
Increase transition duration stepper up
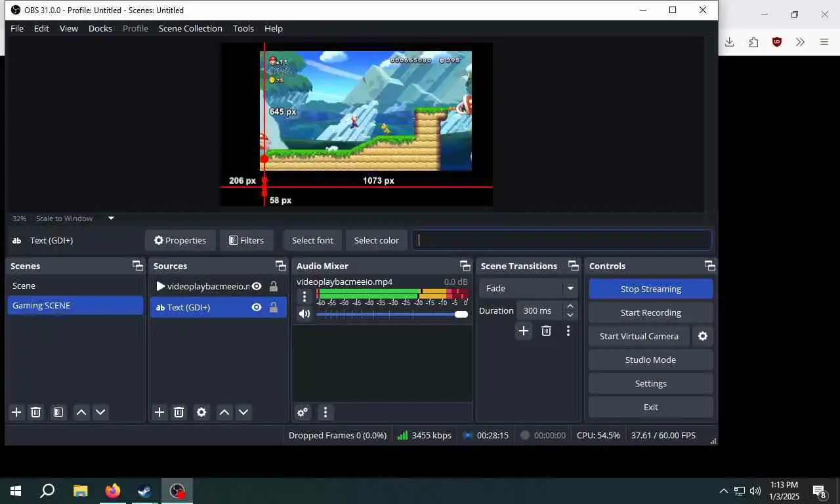[570, 306]
